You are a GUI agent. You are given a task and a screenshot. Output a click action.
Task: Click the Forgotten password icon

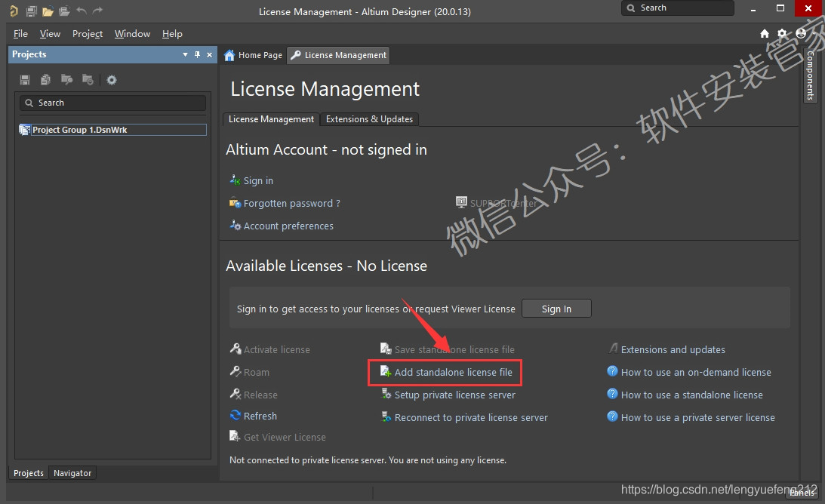[235, 202]
